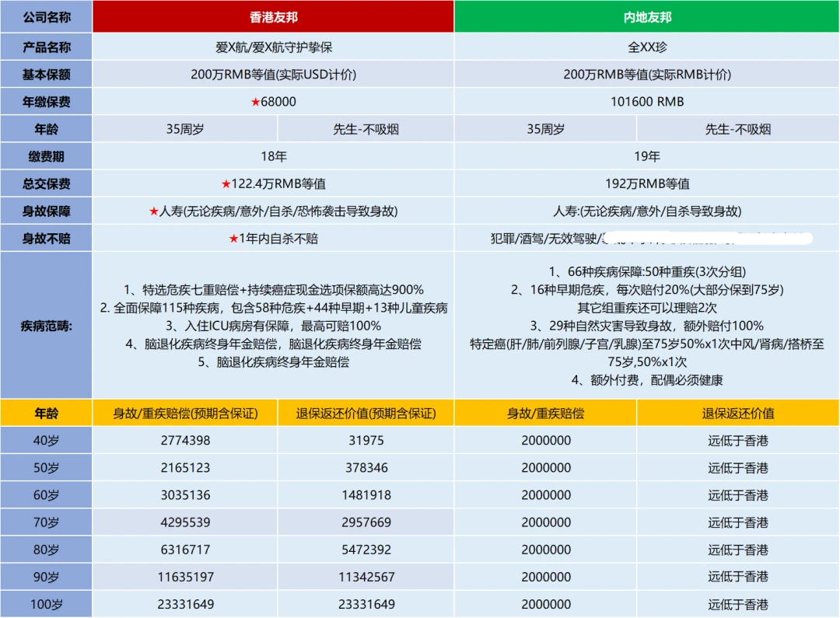Click the 疾病范畴 row header

pyautogui.click(x=47, y=326)
